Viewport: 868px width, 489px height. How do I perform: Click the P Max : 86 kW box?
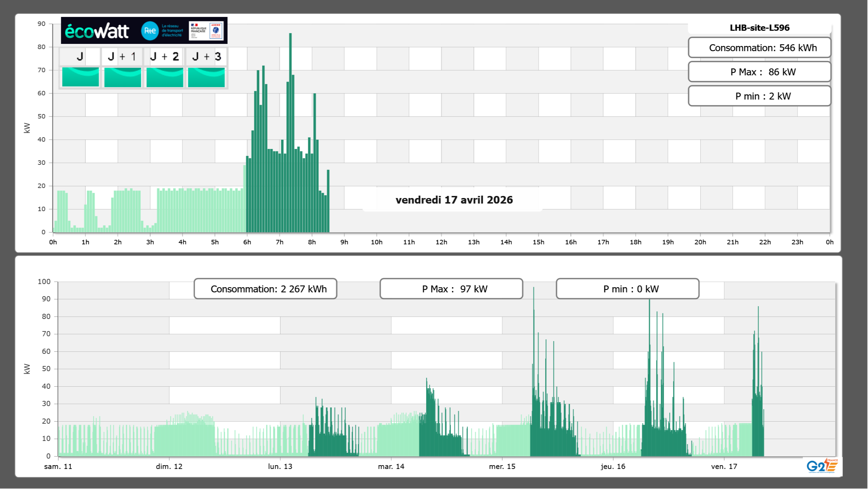coord(759,72)
